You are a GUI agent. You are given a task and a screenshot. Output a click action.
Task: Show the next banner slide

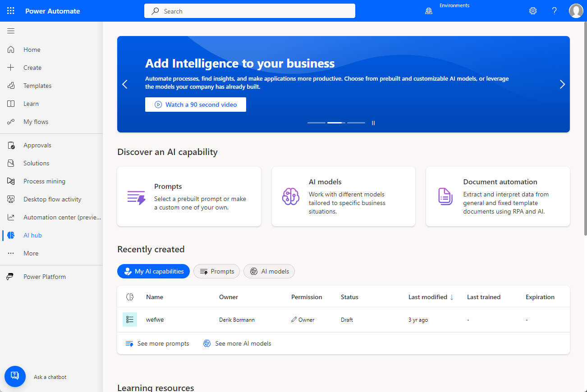(x=562, y=84)
